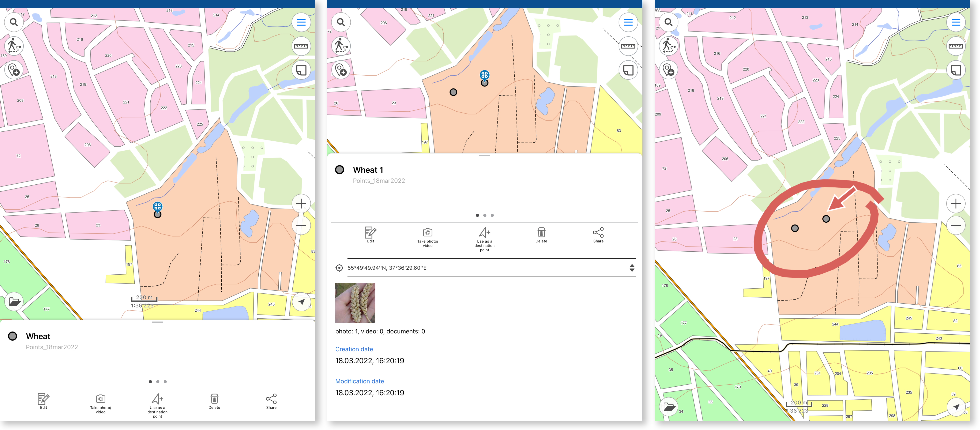The height and width of the screenshot is (430, 980).
Task: Select third page dot in Wheat panel
Action: 165,382
